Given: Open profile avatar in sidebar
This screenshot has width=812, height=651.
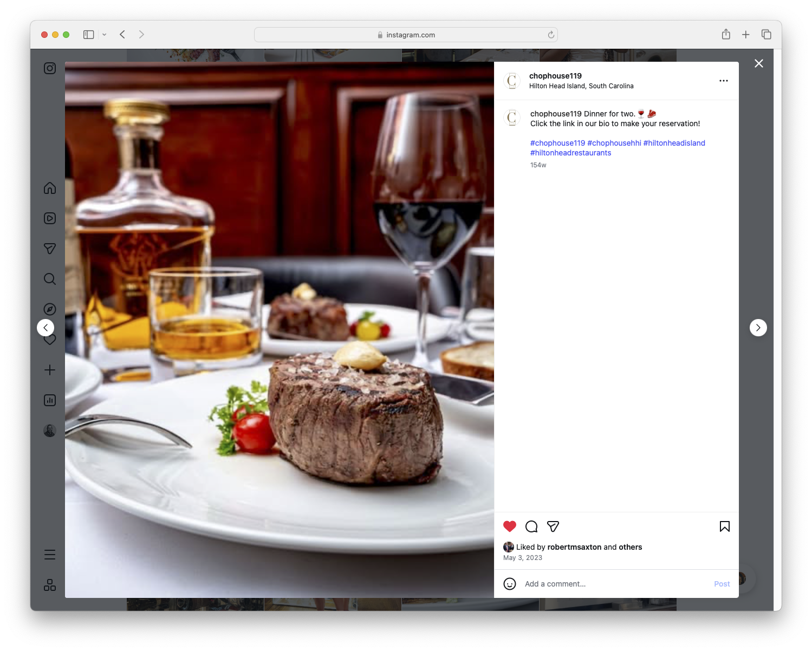Looking at the screenshot, I should point(50,431).
